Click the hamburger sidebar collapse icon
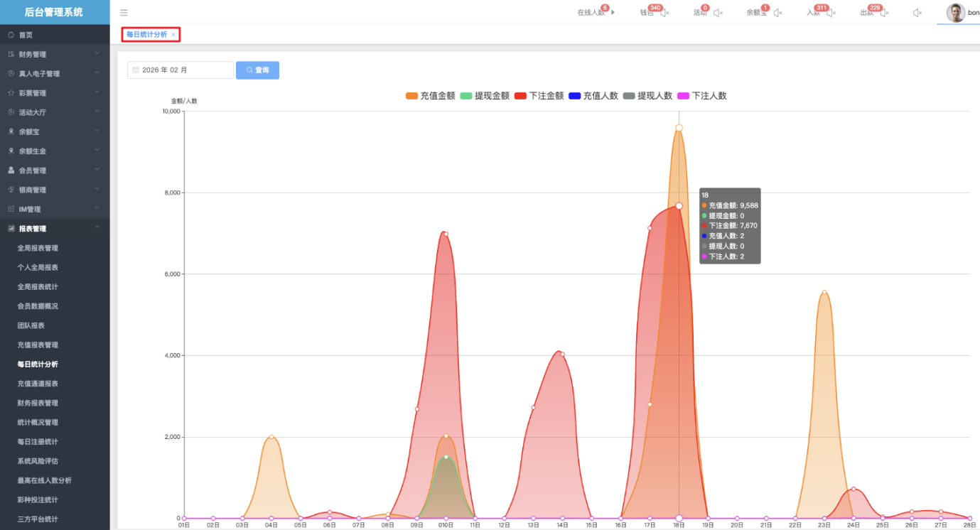 pyautogui.click(x=124, y=13)
